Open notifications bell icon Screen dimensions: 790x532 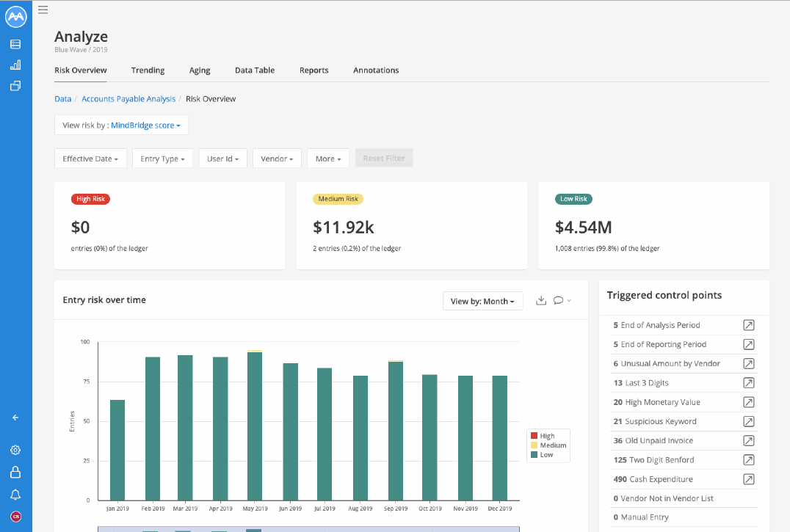coord(15,495)
